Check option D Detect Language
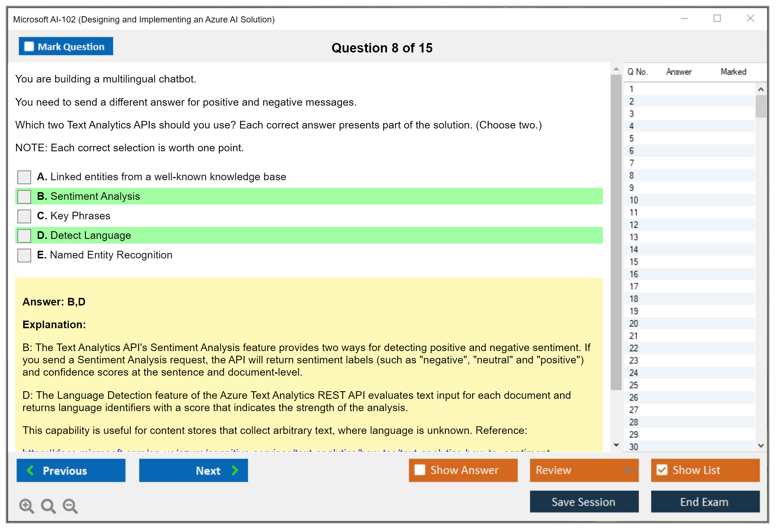Image resolution: width=778 pixels, height=532 pixels. [24, 236]
